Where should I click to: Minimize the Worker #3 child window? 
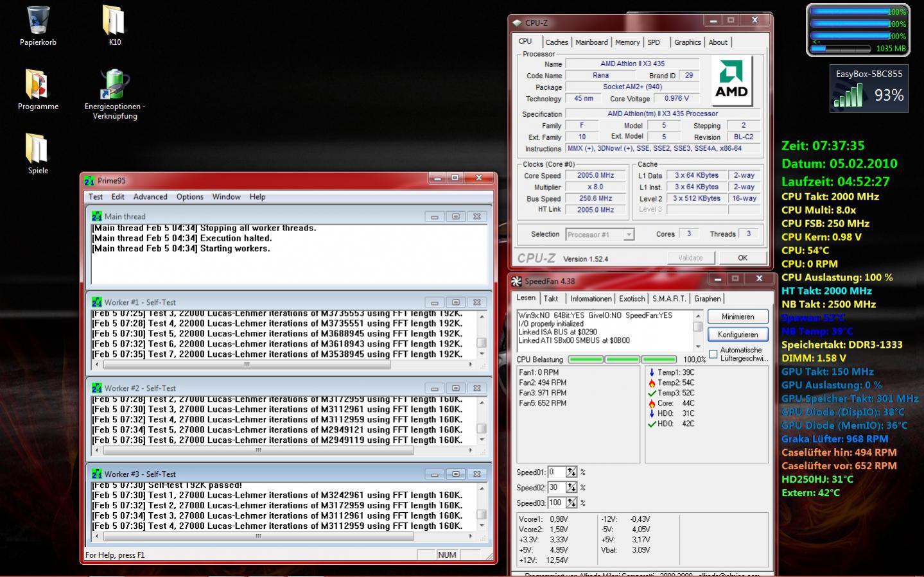[x=435, y=475]
